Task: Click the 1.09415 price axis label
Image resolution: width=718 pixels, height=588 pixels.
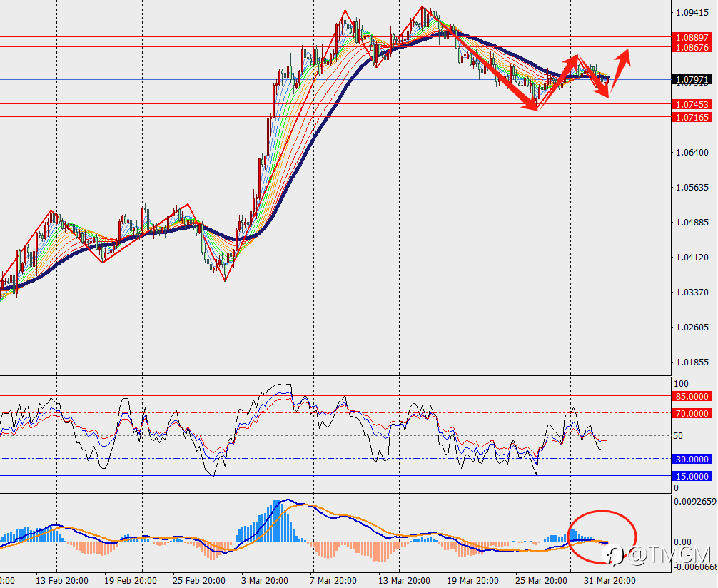Action: (x=692, y=12)
